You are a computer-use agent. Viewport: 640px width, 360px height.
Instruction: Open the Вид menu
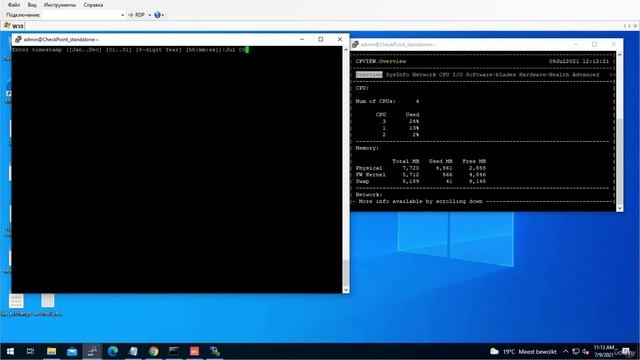click(32, 5)
